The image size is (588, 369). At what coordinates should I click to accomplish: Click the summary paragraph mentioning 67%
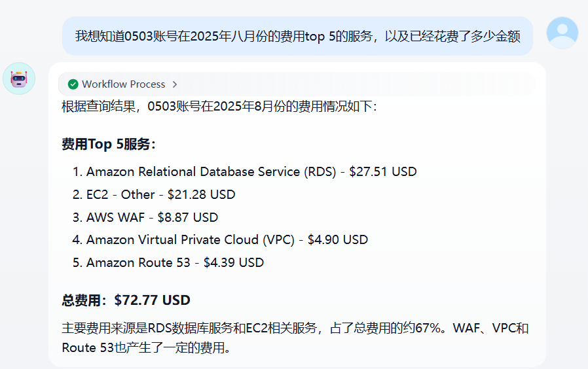[x=295, y=338]
